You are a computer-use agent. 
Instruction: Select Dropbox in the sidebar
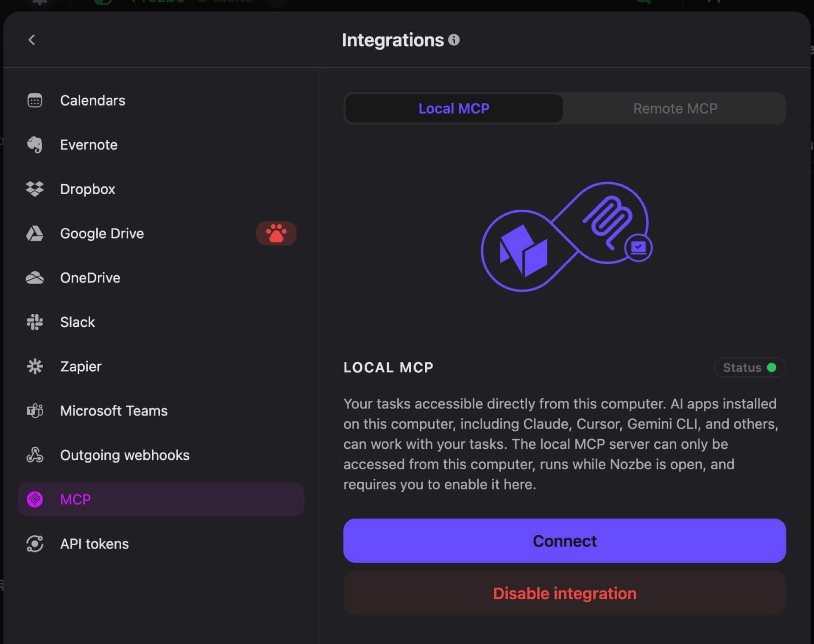[161, 189]
